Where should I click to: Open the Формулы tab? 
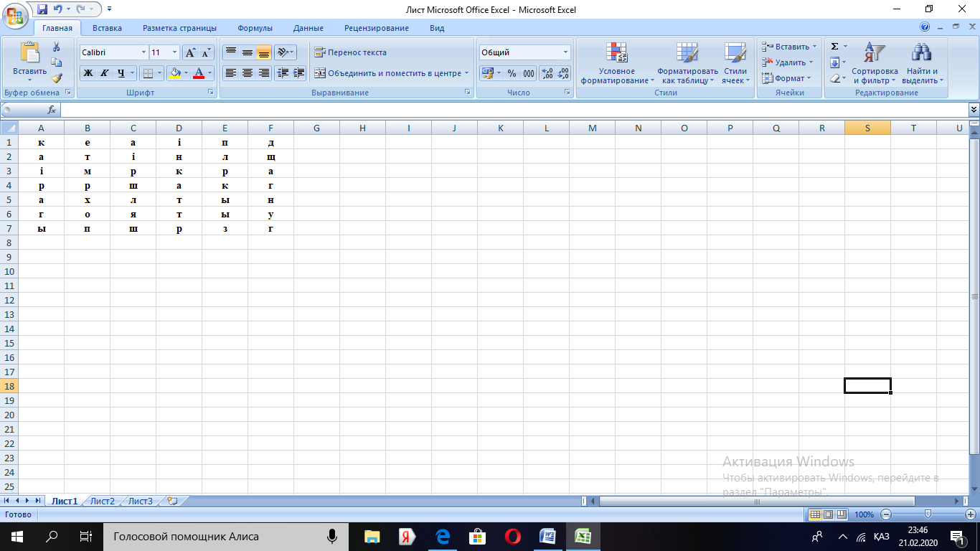pos(255,28)
